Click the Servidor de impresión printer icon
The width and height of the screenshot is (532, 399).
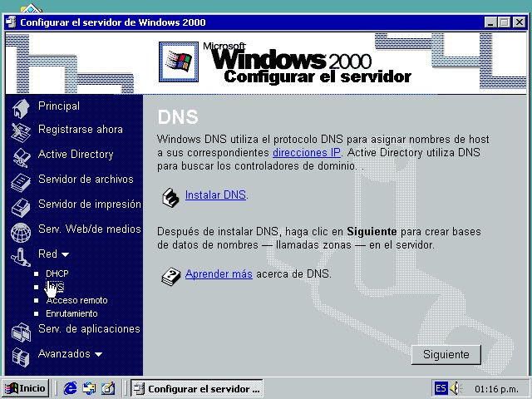21,208
